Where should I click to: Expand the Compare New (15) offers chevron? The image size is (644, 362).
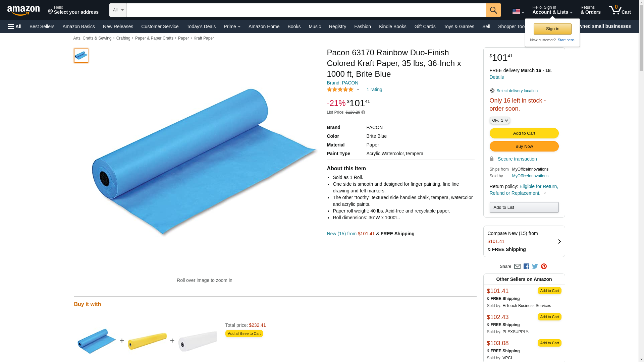559,242
